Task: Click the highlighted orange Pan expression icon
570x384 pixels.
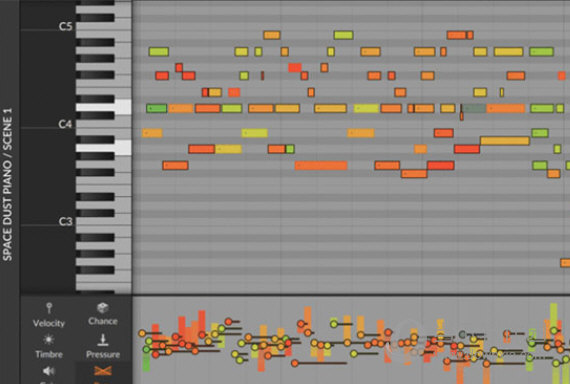Action: click(103, 371)
